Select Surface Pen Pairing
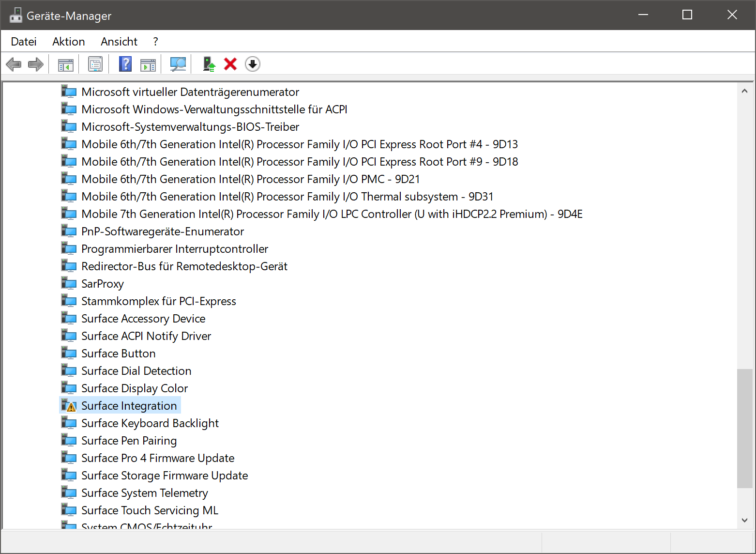The height and width of the screenshot is (554, 756). [x=129, y=441]
